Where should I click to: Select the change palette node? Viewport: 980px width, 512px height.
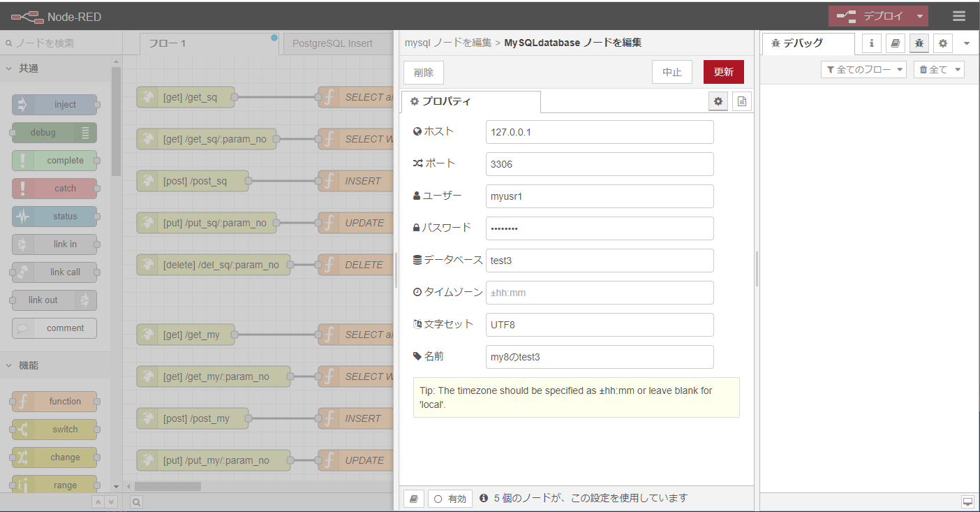coord(54,458)
